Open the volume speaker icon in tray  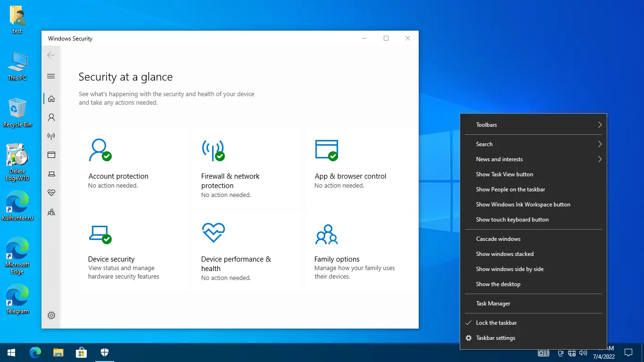coord(583,353)
